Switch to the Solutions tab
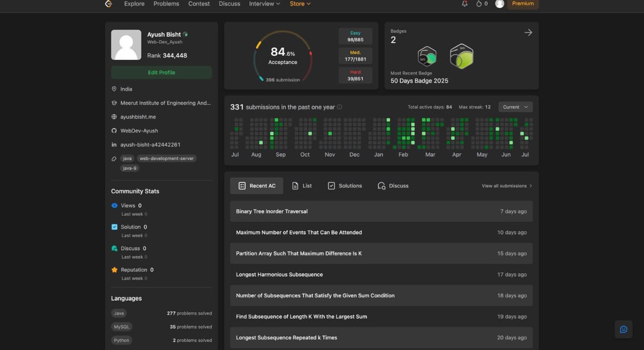 [x=345, y=186]
